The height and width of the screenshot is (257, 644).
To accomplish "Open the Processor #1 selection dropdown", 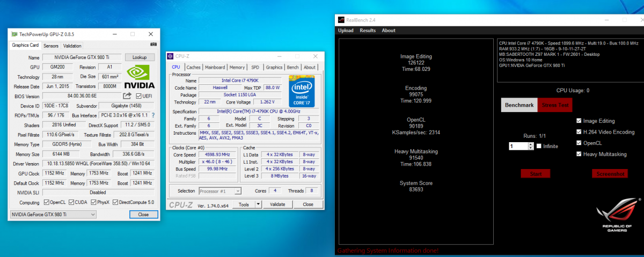I will click(220, 190).
